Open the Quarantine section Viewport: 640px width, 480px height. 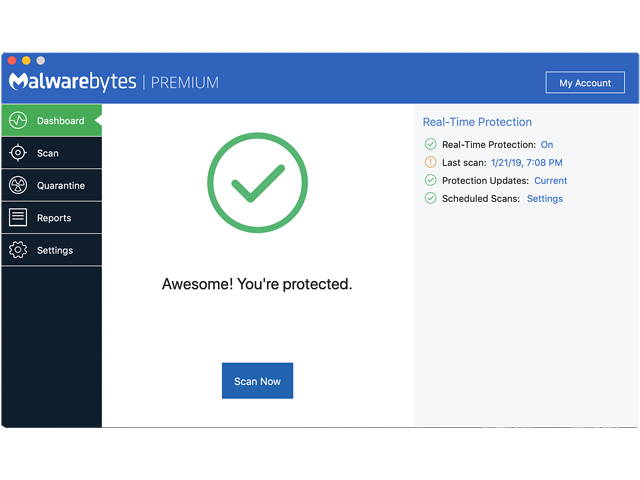tap(52, 185)
